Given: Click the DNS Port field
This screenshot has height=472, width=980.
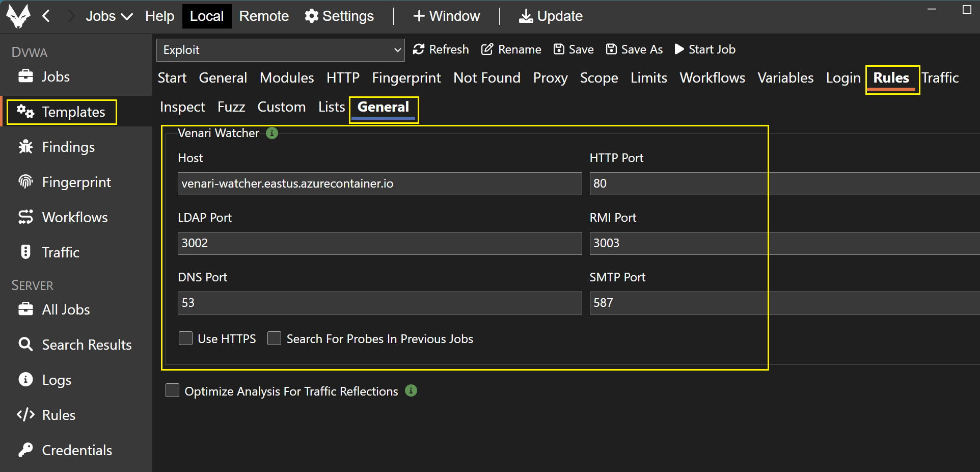Looking at the screenshot, I should [379, 303].
